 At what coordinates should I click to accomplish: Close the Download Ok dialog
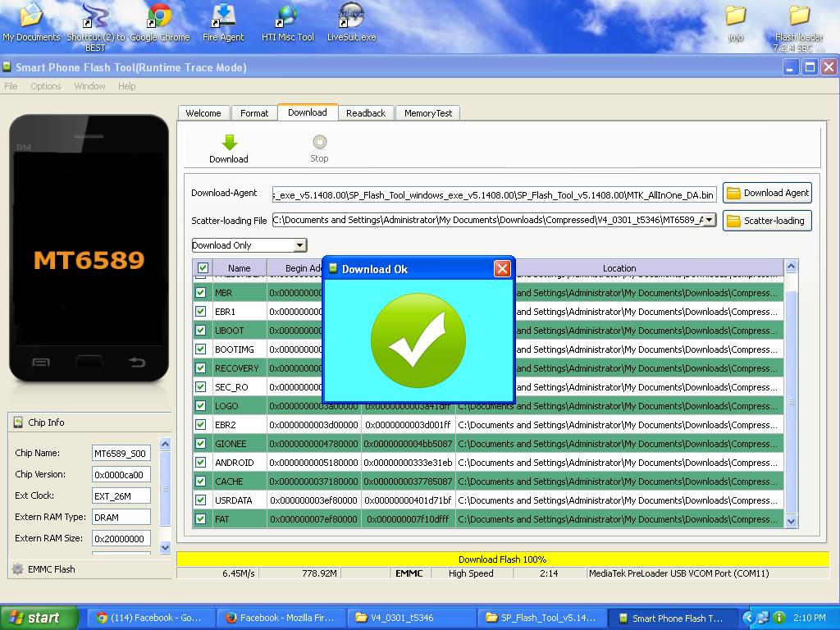(502, 269)
